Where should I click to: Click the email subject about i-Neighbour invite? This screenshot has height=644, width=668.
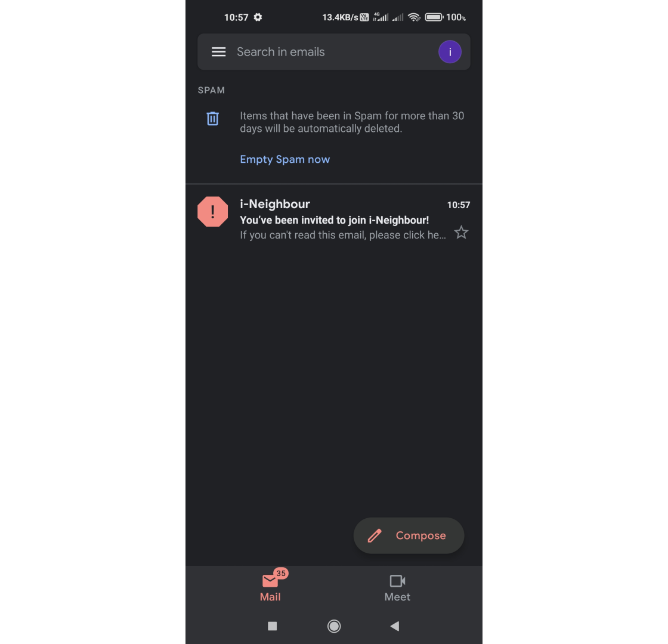[x=335, y=220]
